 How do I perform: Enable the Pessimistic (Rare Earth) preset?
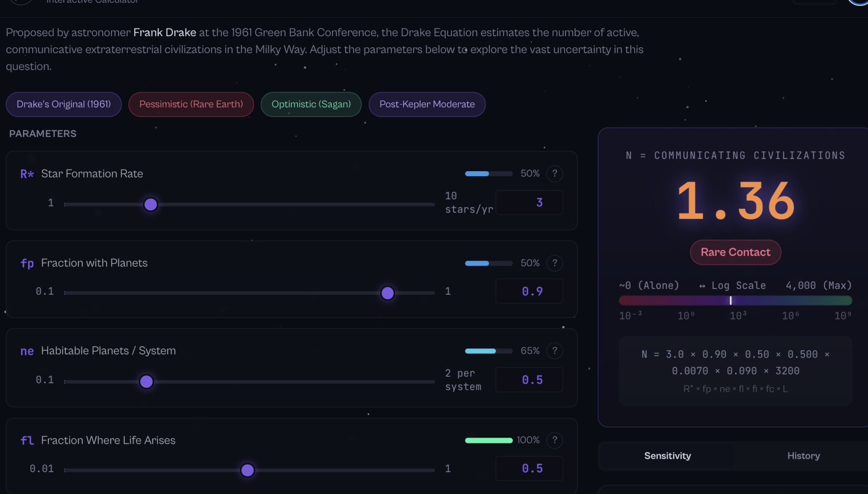click(191, 104)
